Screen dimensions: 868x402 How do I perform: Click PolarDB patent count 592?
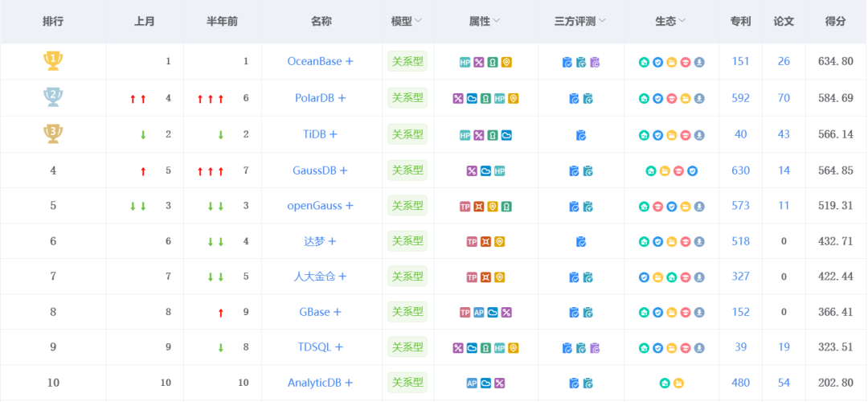point(741,98)
